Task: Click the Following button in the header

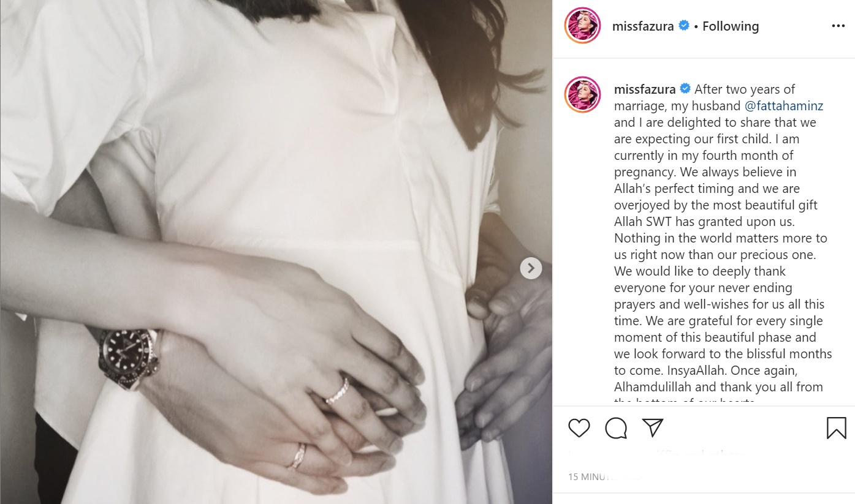Action: (731, 26)
